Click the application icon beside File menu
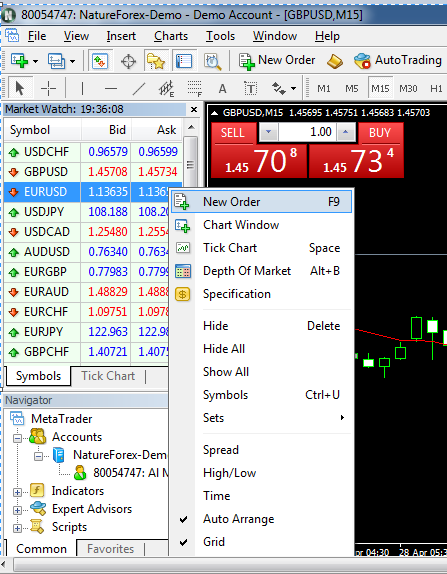Screen dimensions: 447x574 pos(12,36)
